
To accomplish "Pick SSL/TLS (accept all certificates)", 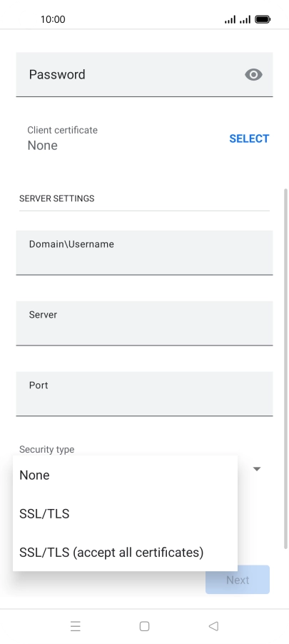I will (x=125, y=553).
